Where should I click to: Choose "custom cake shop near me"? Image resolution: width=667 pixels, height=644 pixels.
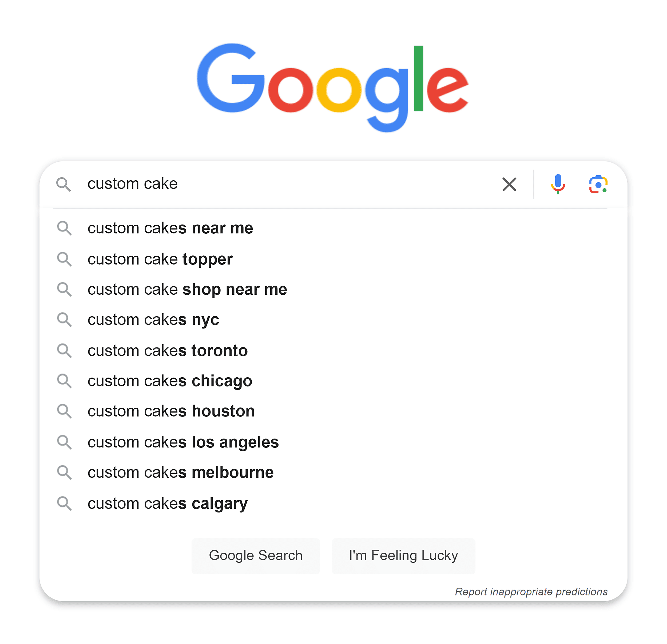pyautogui.click(x=187, y=290)
